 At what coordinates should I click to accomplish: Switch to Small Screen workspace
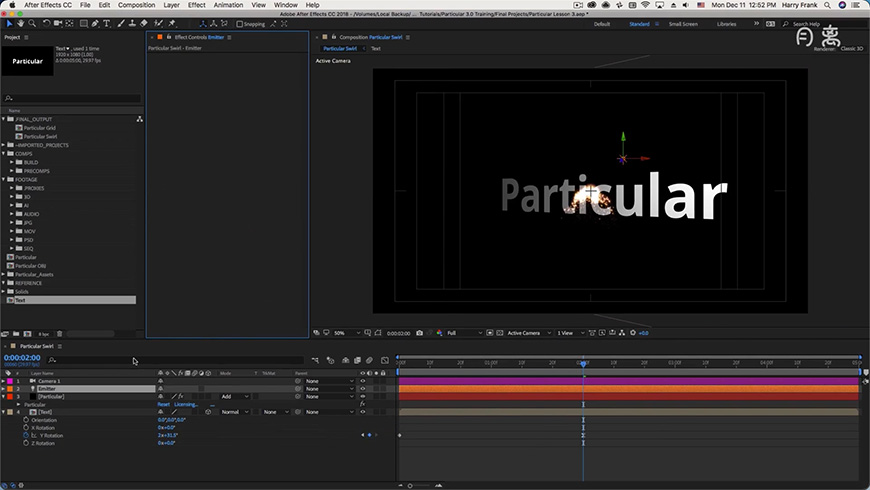tap(683, 24)
